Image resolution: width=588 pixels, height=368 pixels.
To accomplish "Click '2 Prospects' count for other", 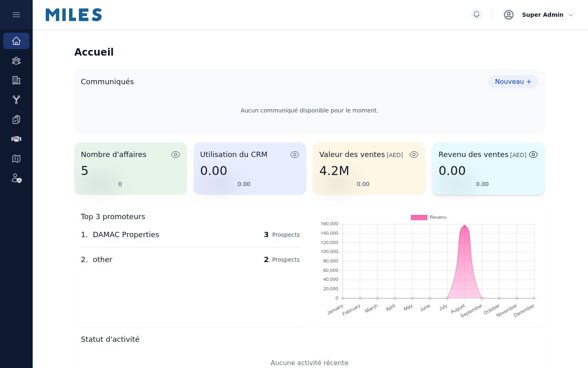I will pyautogui.click(x=282, y=260).
